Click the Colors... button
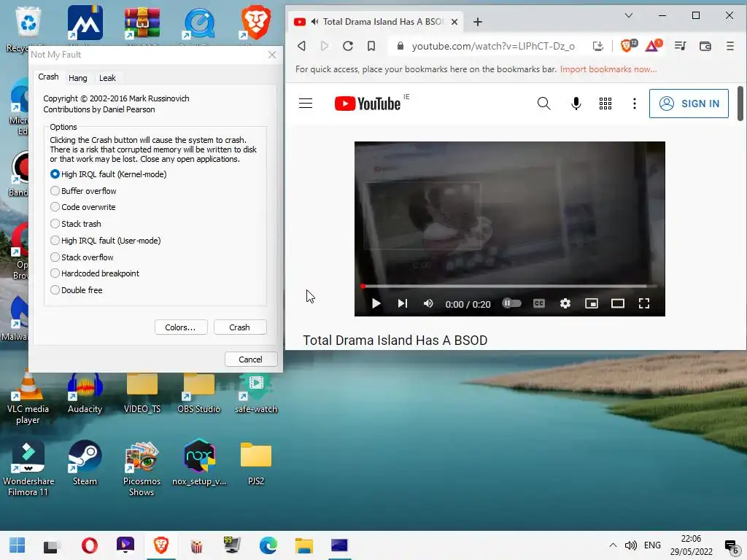This screenshot has height=560, width=747. pyautogui.click(x=181, y=327)
